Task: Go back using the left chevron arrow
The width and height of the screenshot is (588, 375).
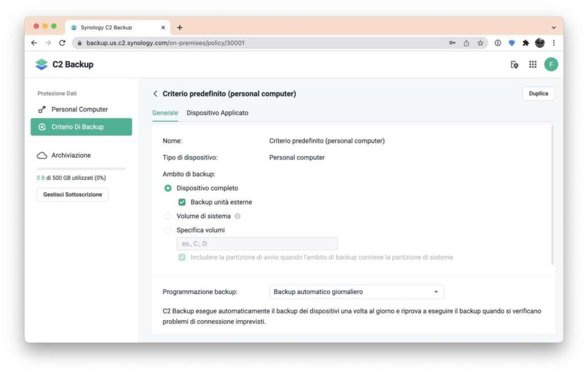Action: pyautogui.click(x=155, y=94)
